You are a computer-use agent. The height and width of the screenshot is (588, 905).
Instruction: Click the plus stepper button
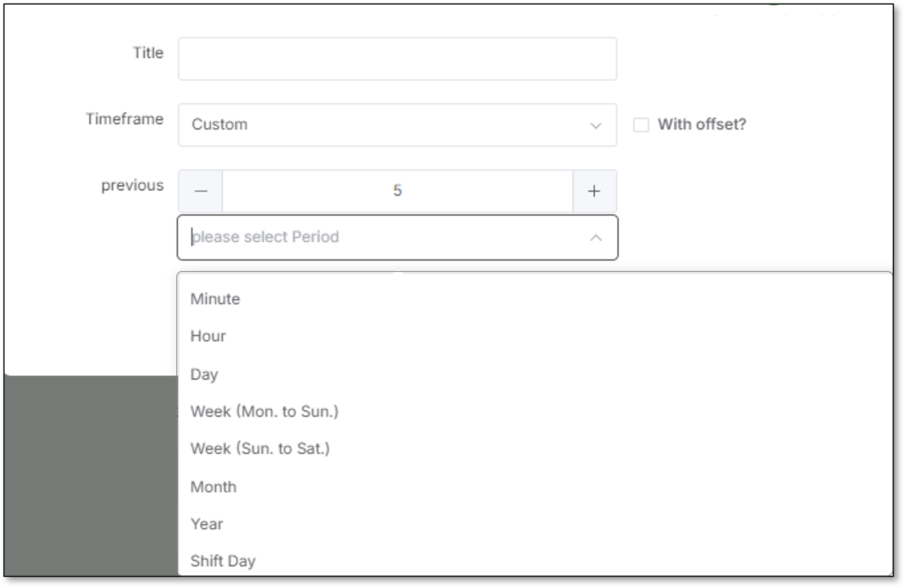pos(594,191)
